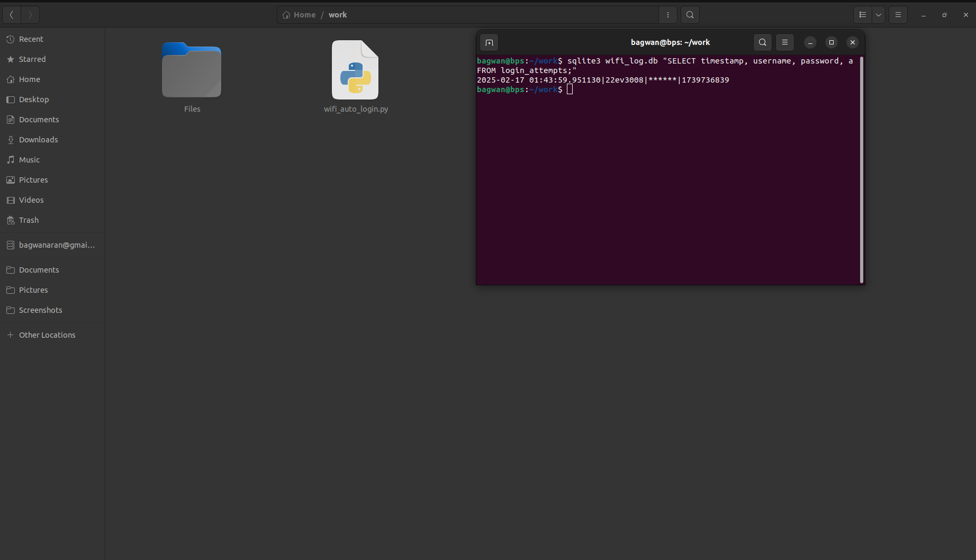Select the wifi_auto_login.py Python file
The height and width of the screenshot is (560, 976).
coord(355,70)
